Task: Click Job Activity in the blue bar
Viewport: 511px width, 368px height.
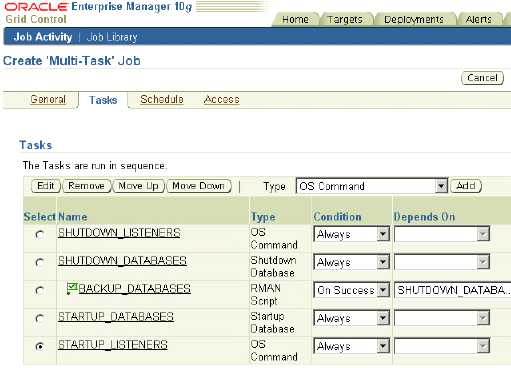Action: pyautogui.click(x=43, y=37)
